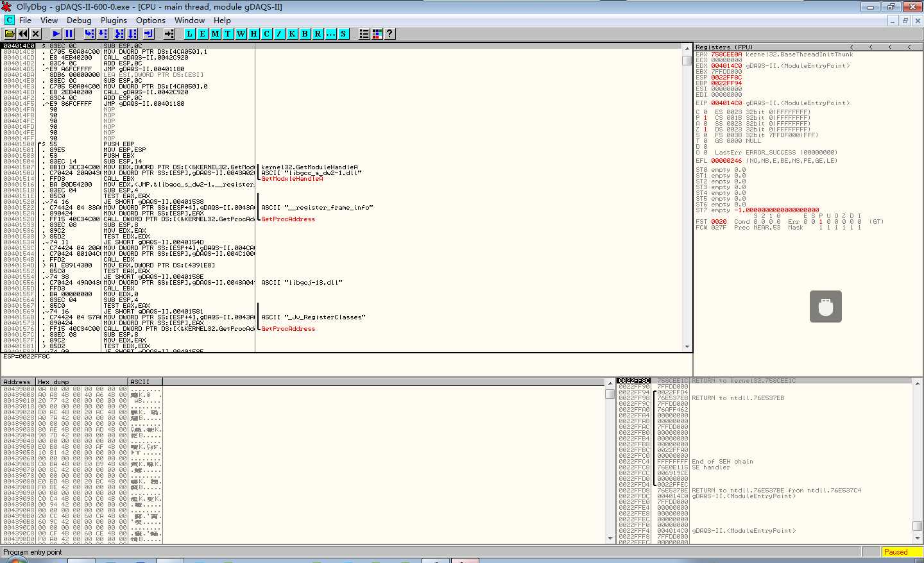Show Breakpoints with B button

305,33
